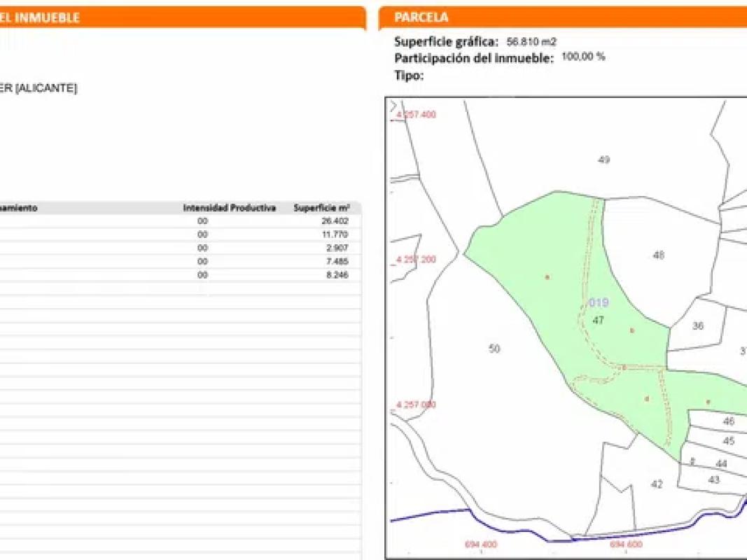The height and width of the screenshot is (560, 747).
Task: Select parcel 42 near the map's bottom
Action: 657,484
